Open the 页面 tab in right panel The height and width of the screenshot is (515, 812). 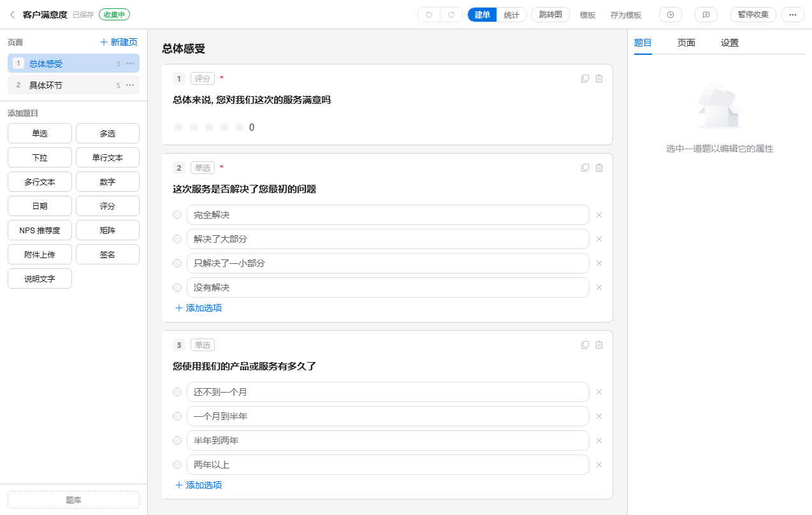click(x=686, y=43)
